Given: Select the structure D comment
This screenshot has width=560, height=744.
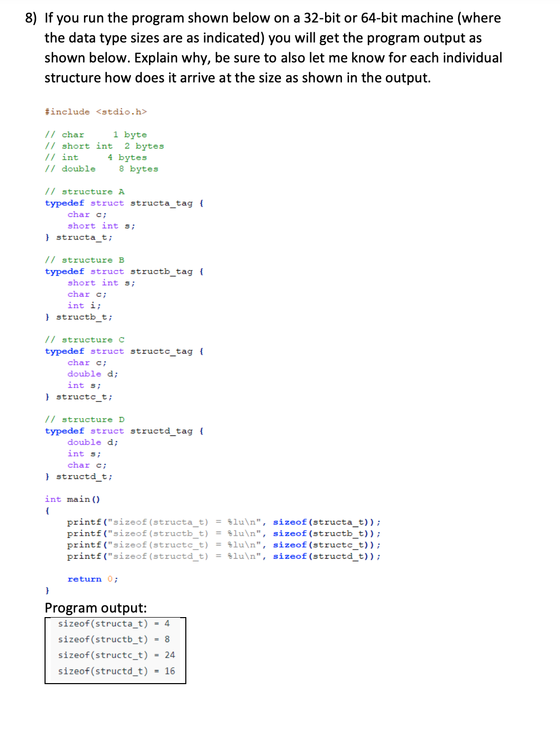Looking at the screenshot, I should (x=84, y=419).
